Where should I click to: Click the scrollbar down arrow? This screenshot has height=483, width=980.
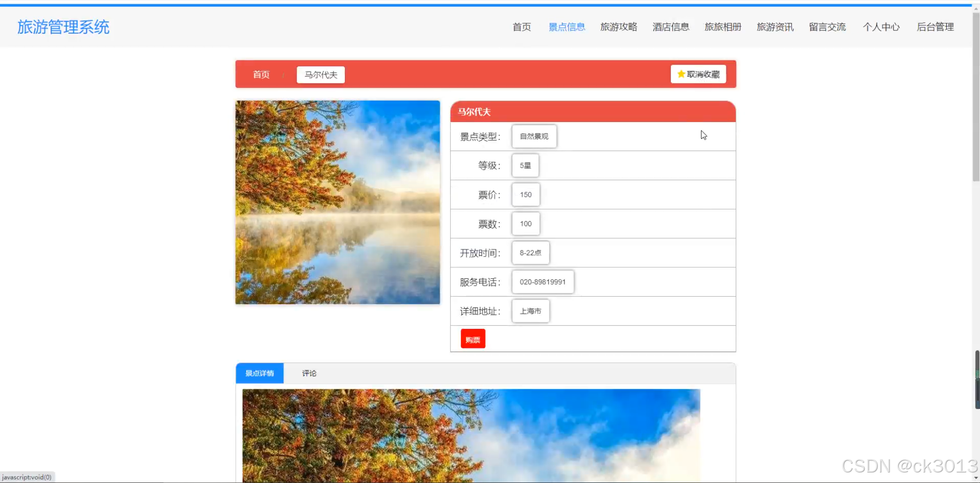pos(976,478)
